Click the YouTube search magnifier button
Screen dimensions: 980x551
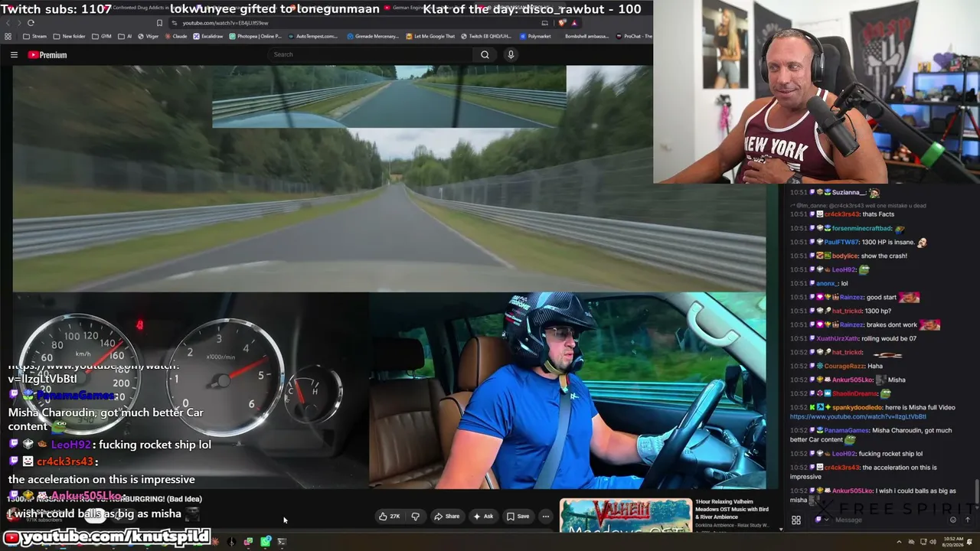pos(485,54)
